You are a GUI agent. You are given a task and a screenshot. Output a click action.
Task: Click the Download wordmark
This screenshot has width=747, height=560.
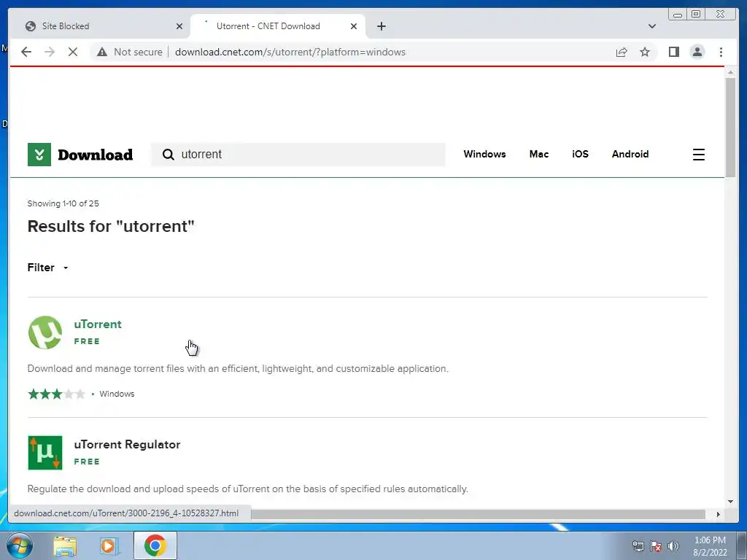(96, 155)
